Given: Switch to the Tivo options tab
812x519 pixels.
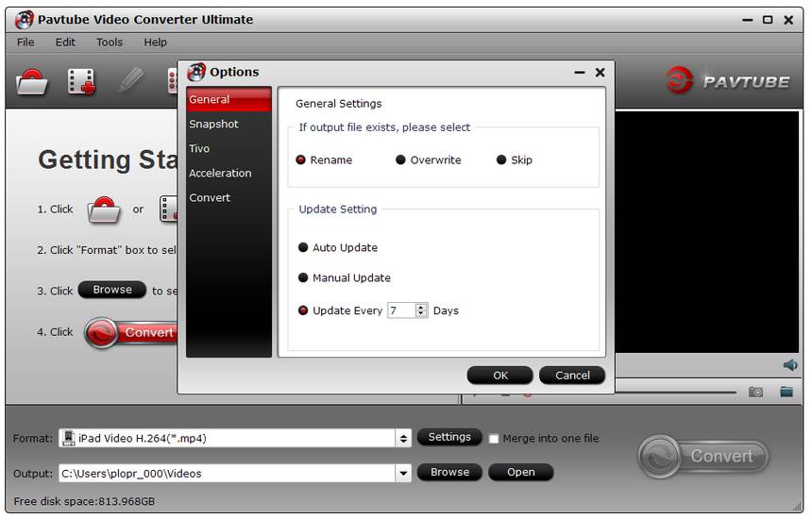Looking at the screenshot, I should tap(228, 148).
